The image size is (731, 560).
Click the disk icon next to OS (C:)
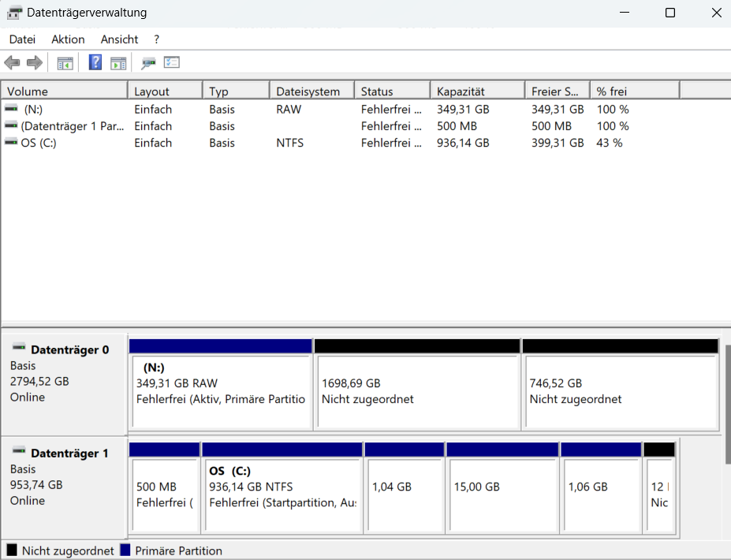(10, 143)
